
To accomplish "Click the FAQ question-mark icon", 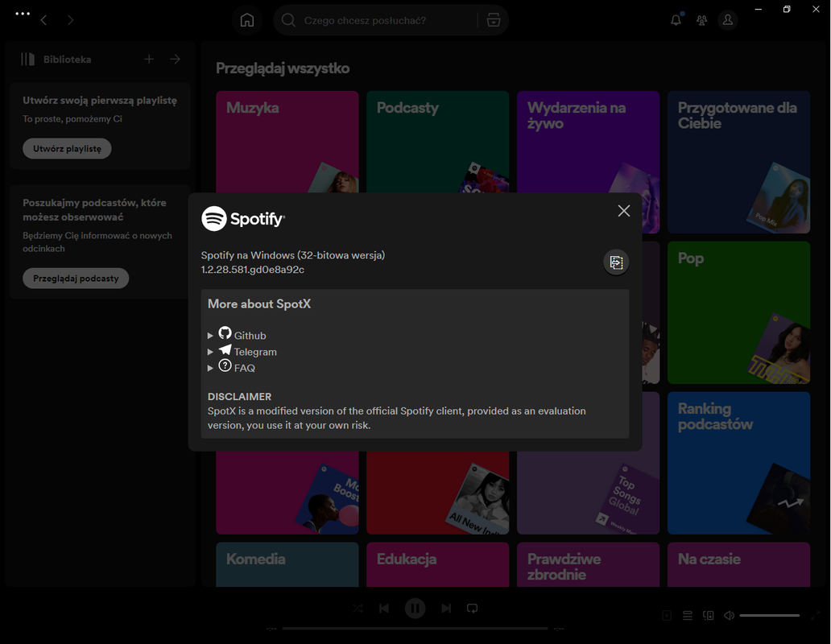I will click(x=225, y=365).
